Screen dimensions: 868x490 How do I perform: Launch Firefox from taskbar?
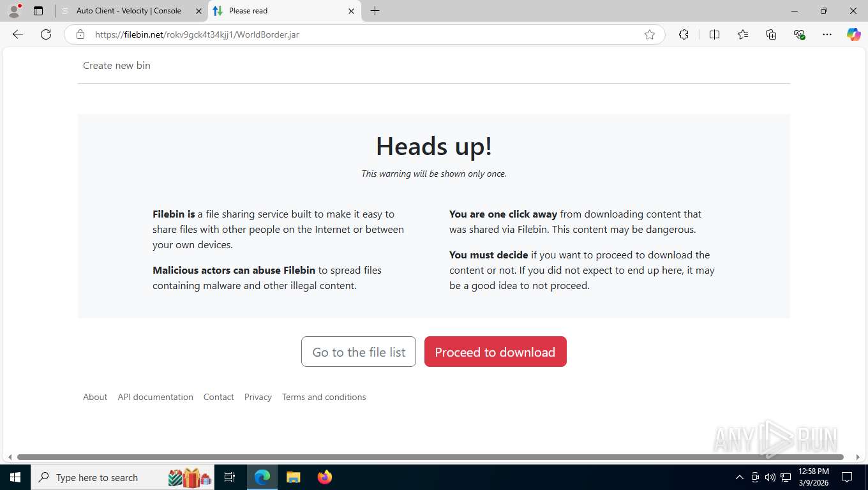(325, 477)
